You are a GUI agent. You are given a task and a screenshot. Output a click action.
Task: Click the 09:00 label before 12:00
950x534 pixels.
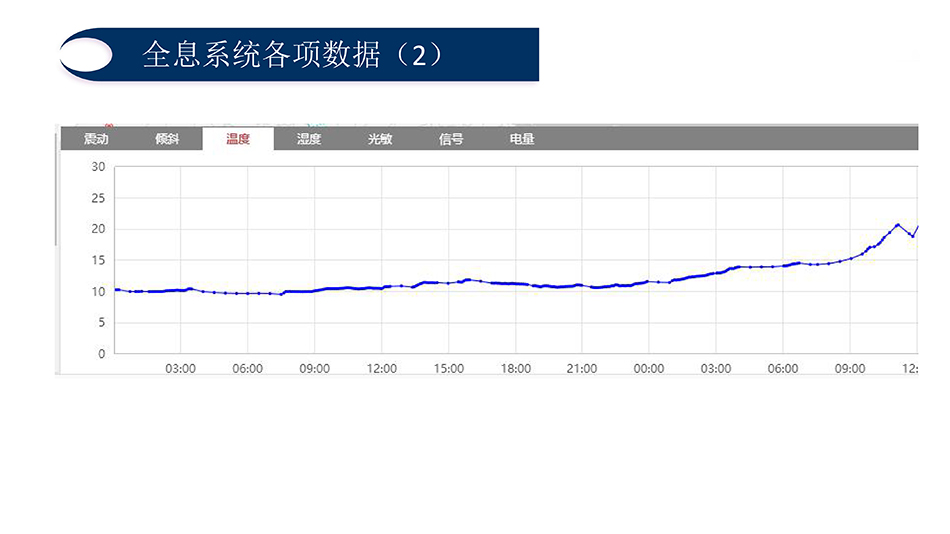314,369
